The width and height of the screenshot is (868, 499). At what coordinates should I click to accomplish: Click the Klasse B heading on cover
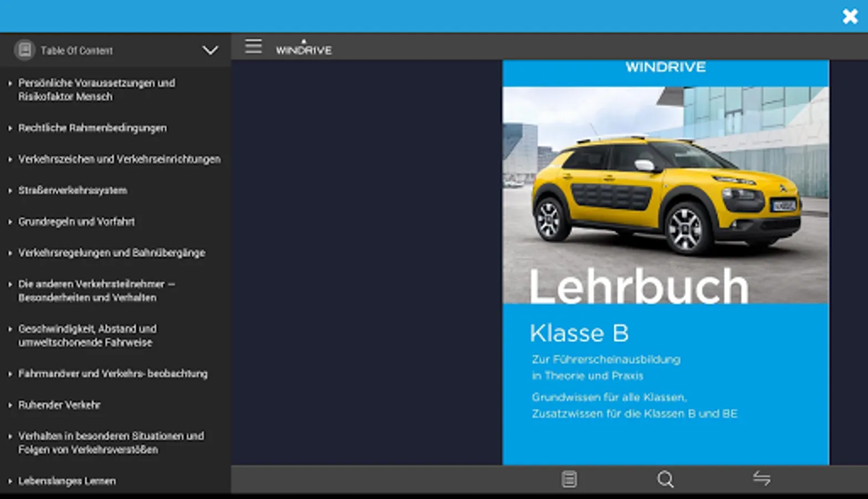point(579,333)
